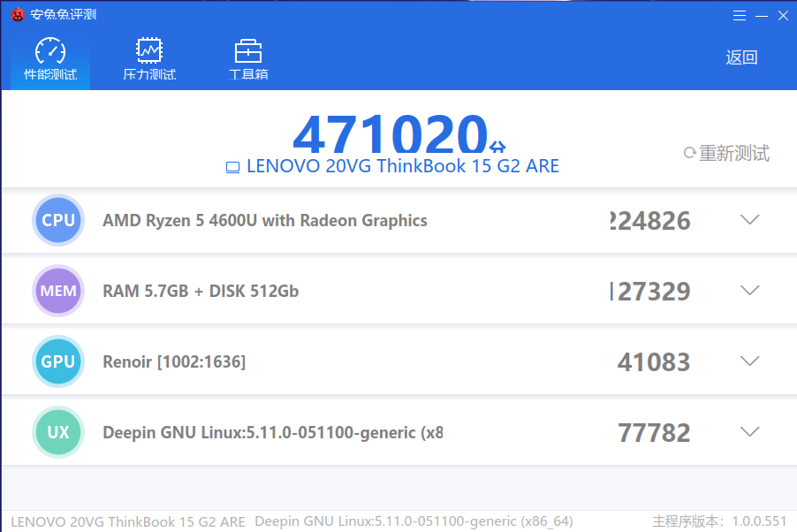Open the hamburger menu in the title bar

[739, 16]
